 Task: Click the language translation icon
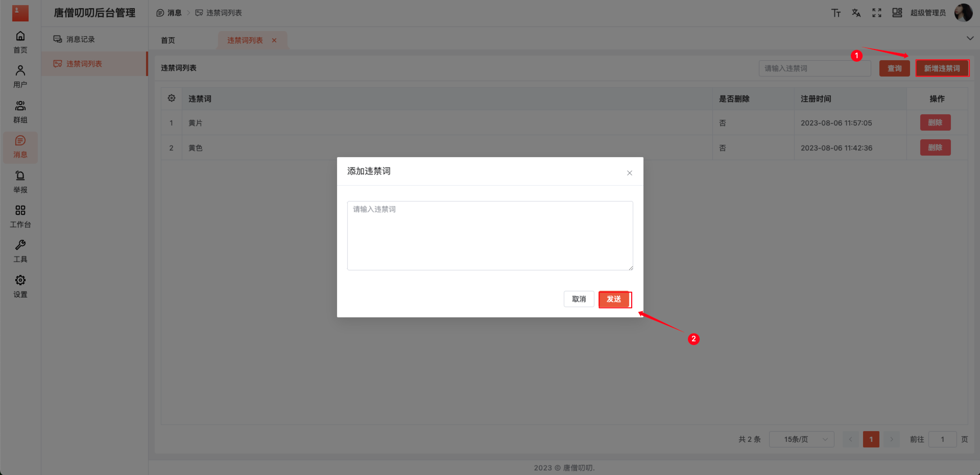click(856, 13)
